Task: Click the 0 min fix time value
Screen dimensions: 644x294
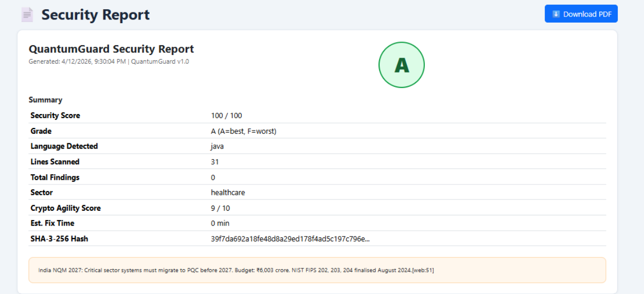Action: (220, 223)
